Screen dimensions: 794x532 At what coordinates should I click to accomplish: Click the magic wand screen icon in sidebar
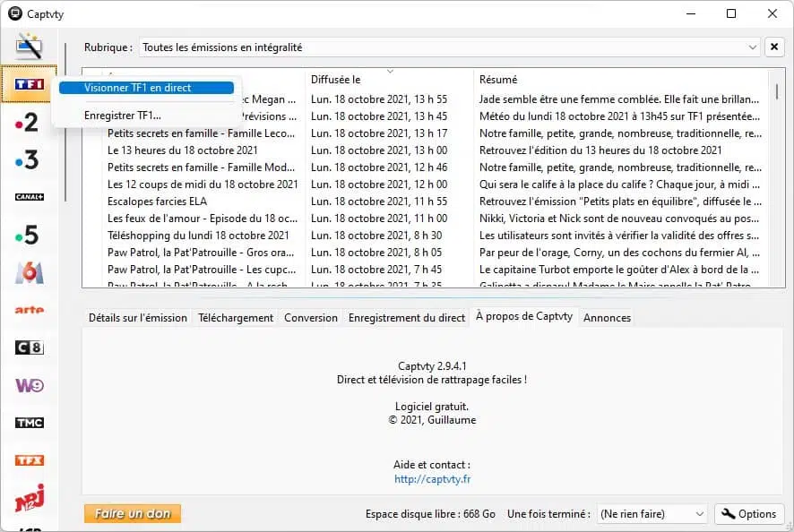pos(29,47)
